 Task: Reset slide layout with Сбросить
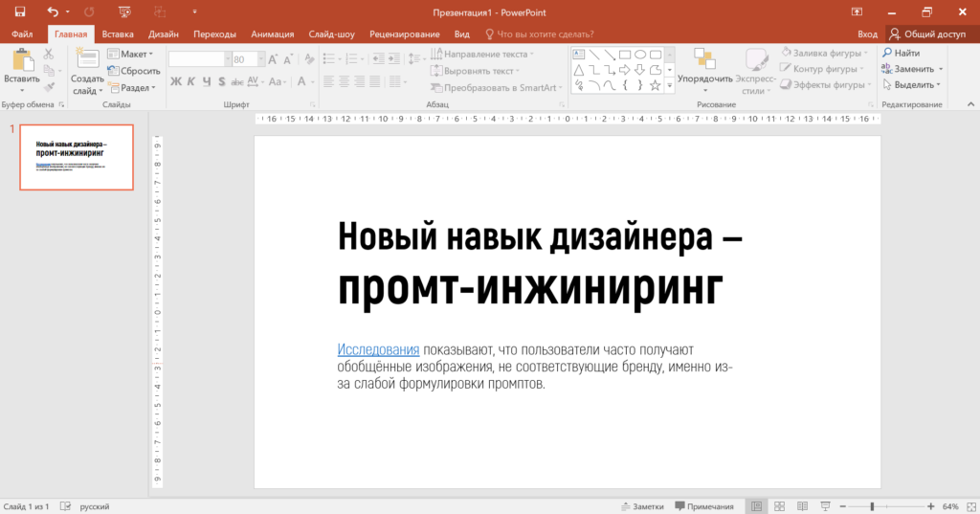pos(134,71)
